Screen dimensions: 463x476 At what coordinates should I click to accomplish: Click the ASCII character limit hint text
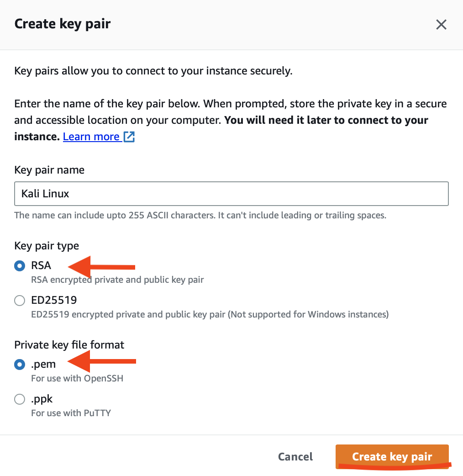[x=200, y=215]
